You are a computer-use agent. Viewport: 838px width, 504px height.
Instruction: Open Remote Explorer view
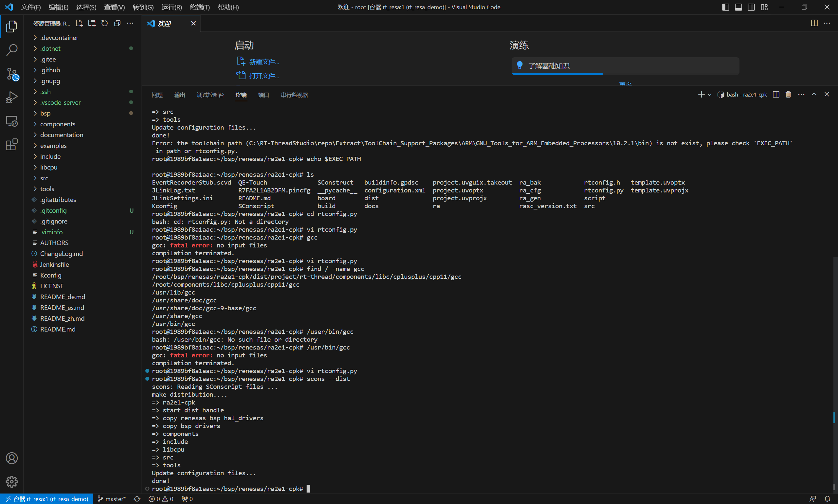(11, 121)
